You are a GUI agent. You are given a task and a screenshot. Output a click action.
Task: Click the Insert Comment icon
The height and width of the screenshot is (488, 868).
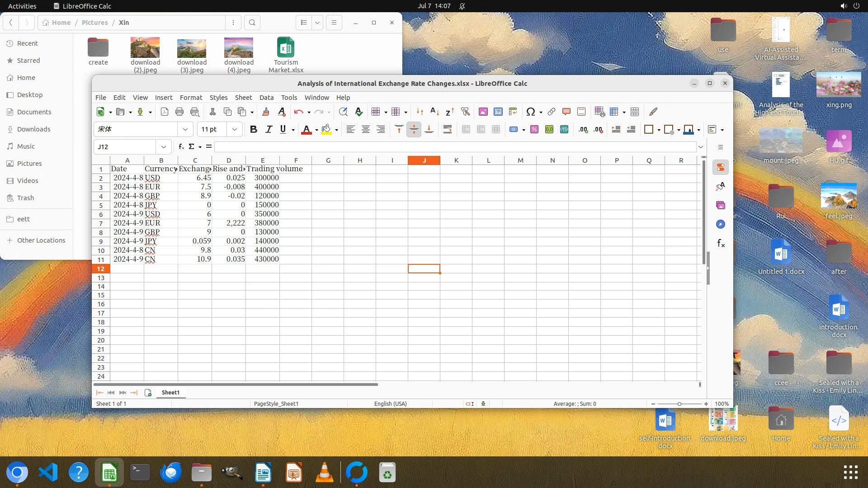[566, 112]
